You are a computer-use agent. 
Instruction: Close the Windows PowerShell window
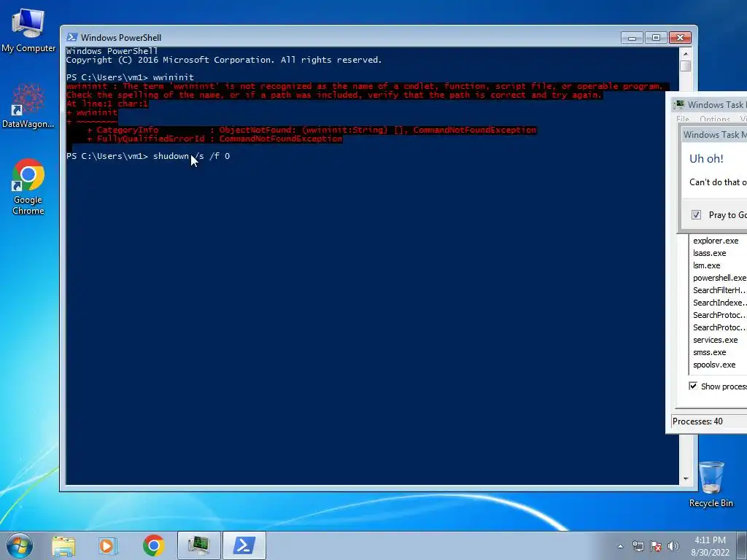(681, 38)
